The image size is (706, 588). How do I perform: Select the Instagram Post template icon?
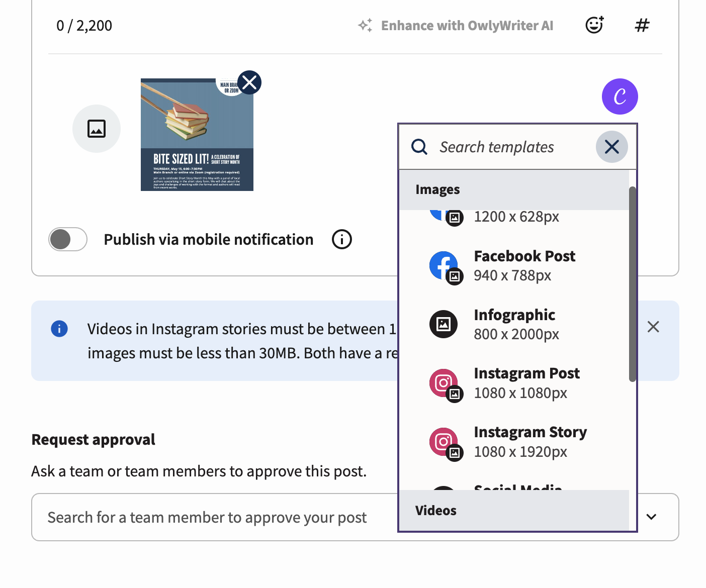click(x=444, y=383)
